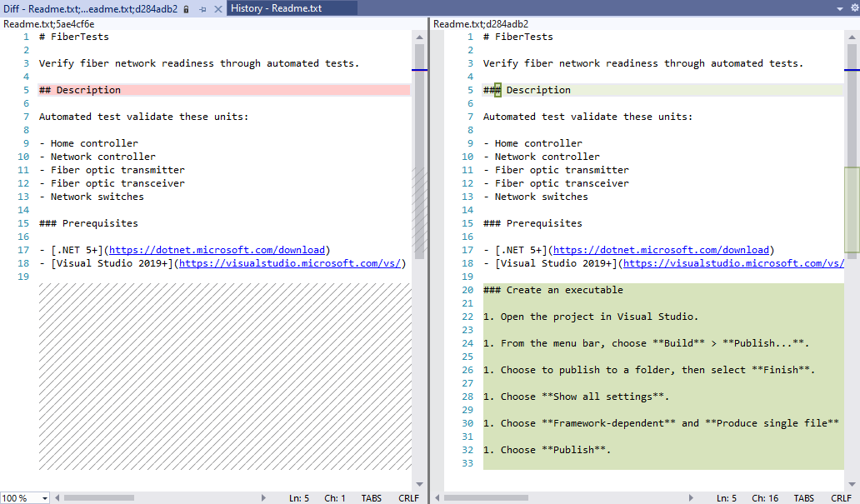Click the lock icon on the Diff tab

tap(186, 10)
